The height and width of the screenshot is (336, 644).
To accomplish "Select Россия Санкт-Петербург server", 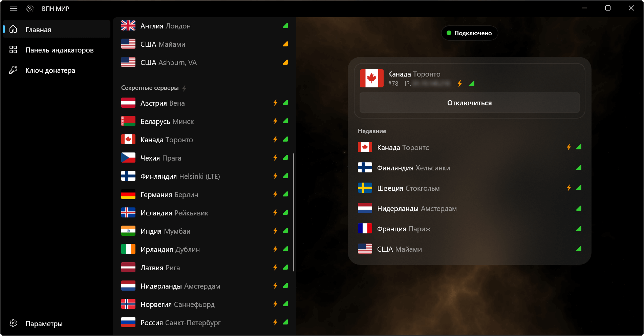I will pyautogui.click(x=205, y=322).
